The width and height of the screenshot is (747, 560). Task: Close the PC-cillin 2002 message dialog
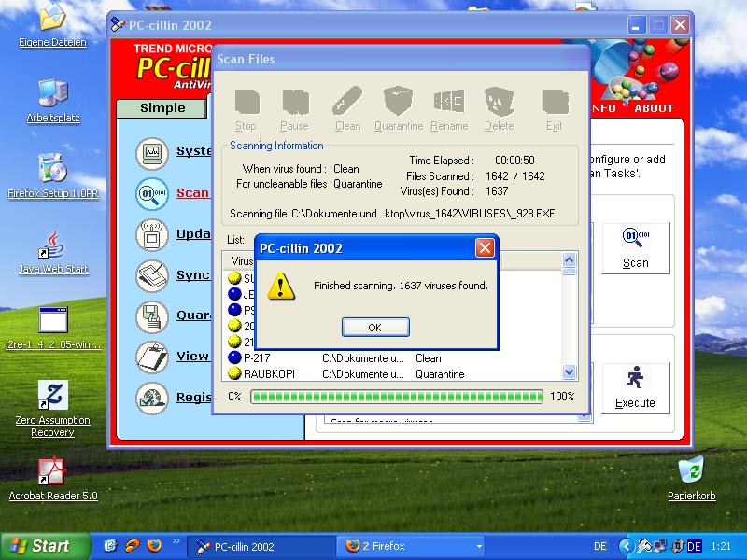point(485,248)
